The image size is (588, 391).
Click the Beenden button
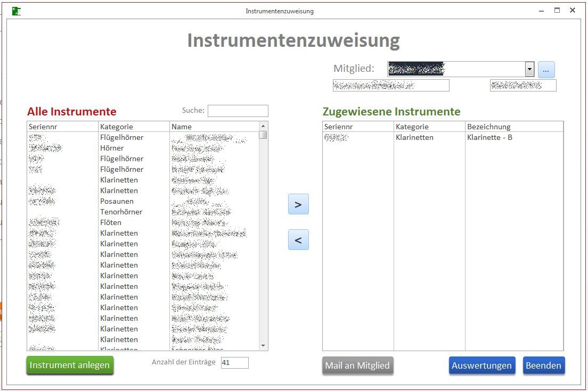[x=543, y=365]
